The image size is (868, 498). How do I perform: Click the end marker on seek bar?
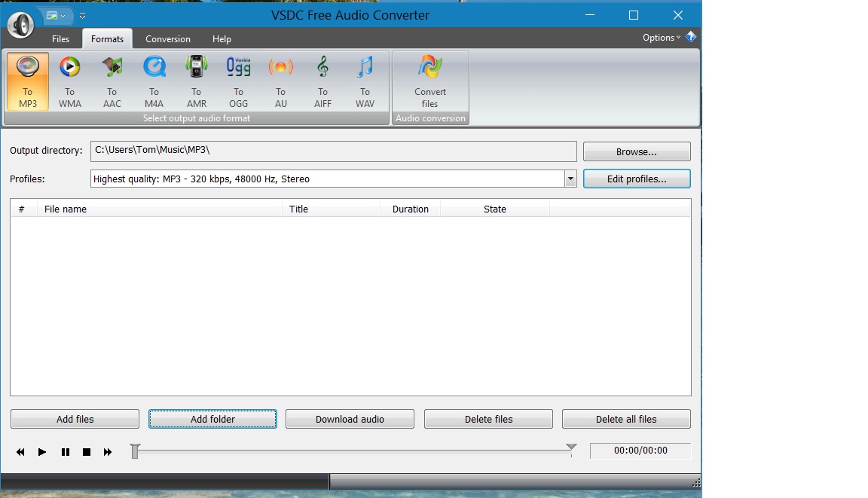coord(571,447)
